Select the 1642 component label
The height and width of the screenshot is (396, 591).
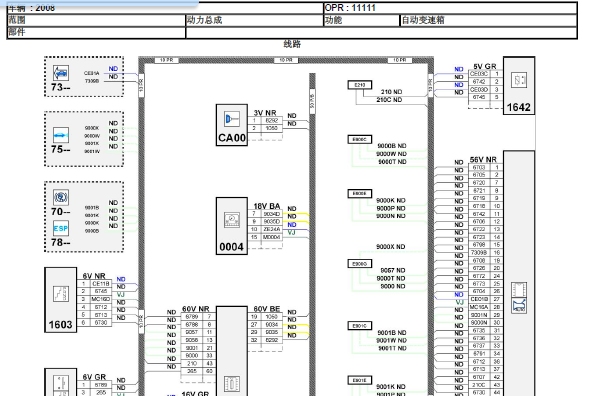[x=519, y=107]
